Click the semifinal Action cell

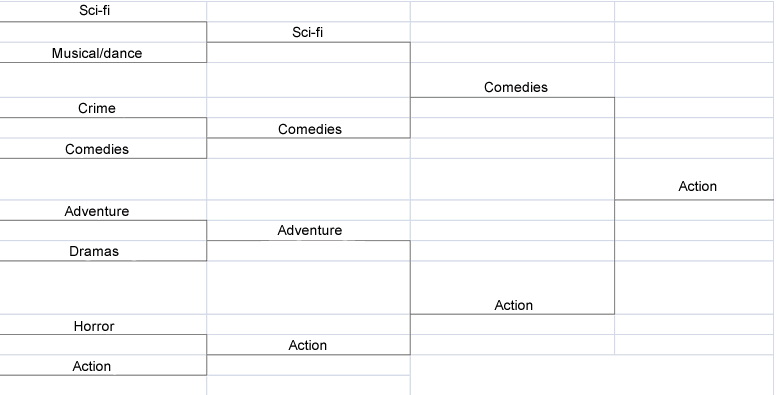[512, 287]
